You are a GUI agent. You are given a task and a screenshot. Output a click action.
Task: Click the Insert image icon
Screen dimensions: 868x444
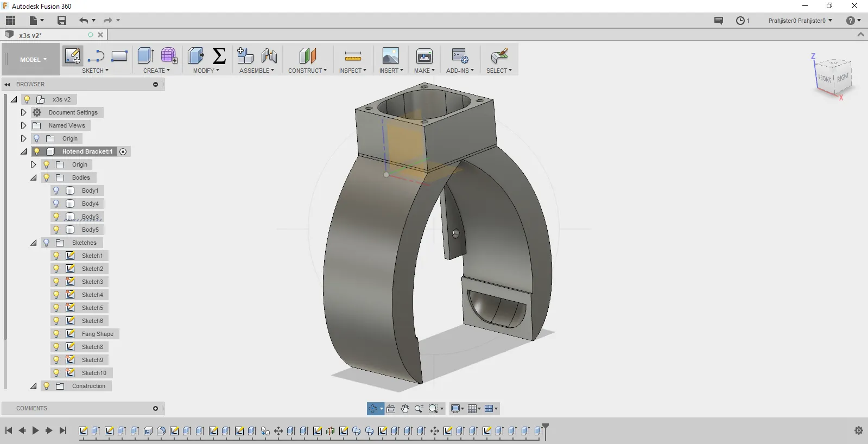coord(390,56)
